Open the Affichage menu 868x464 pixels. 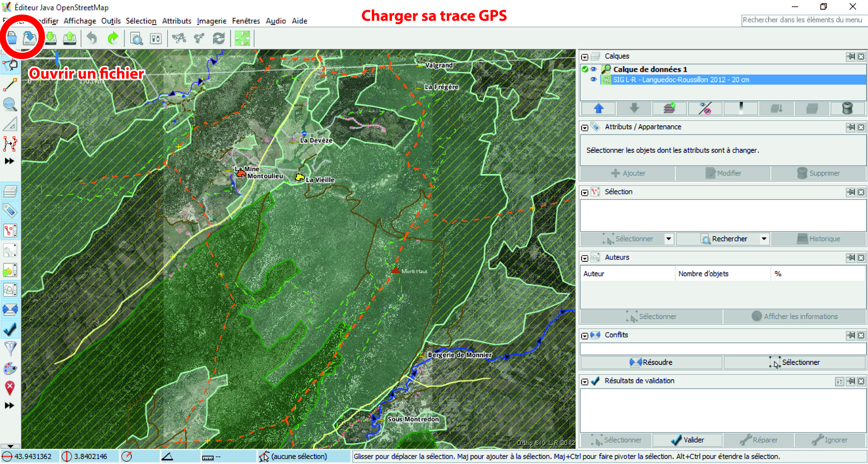click(x=80, y=21)
